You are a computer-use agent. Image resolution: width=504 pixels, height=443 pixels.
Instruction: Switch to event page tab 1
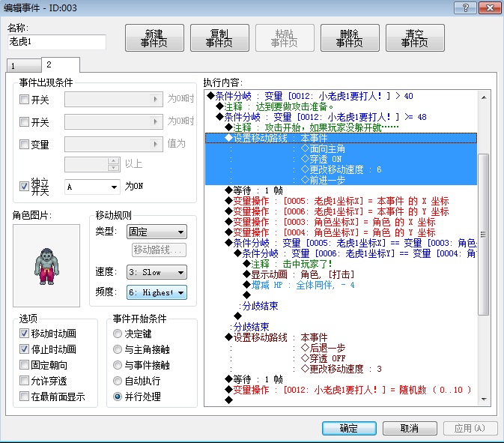24,66
